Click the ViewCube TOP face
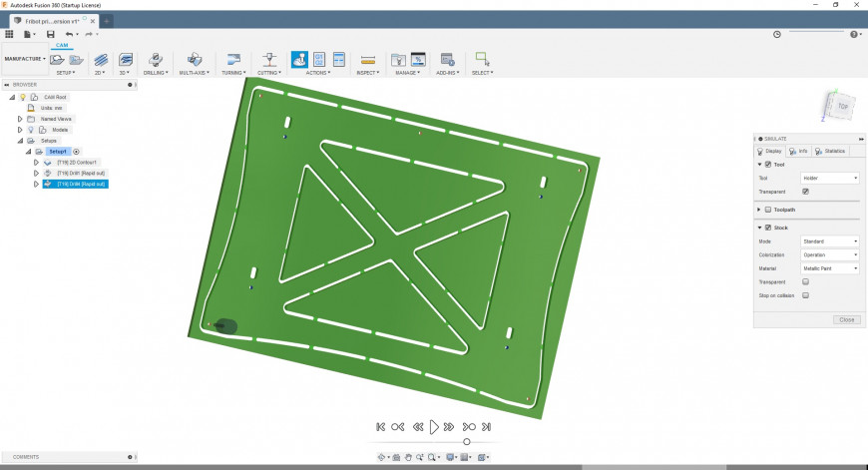 842,106
